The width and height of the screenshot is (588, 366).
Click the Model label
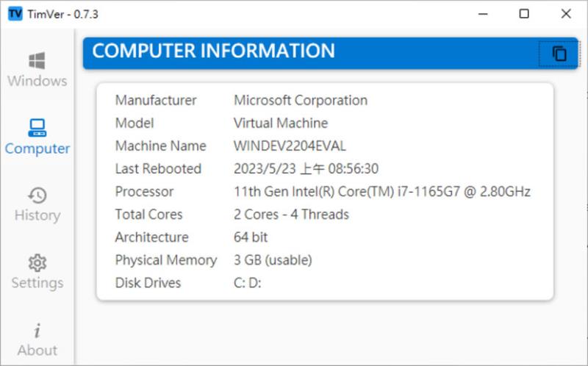pos(135,123)
